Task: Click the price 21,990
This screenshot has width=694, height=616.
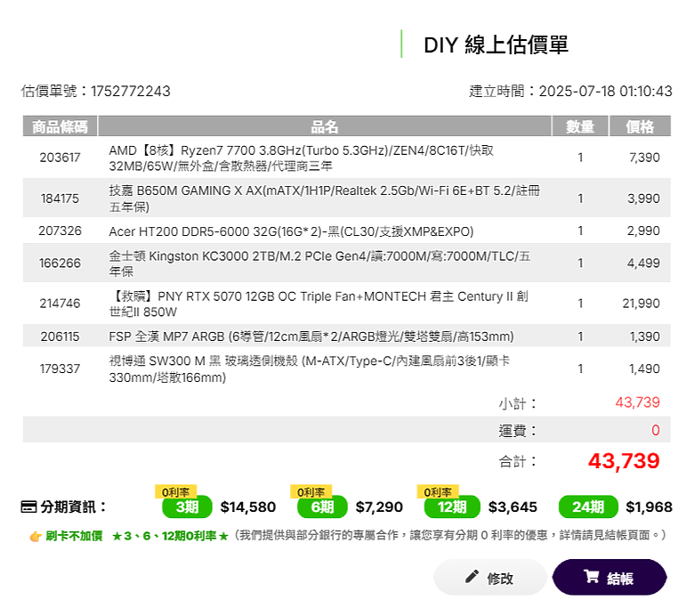Action: (641, 304)
